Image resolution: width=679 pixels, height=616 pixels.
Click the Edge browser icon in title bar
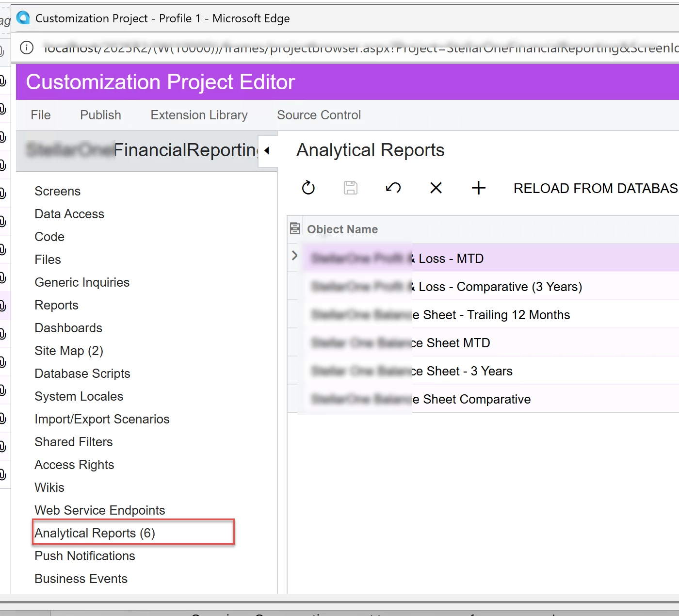coord(23,18)
